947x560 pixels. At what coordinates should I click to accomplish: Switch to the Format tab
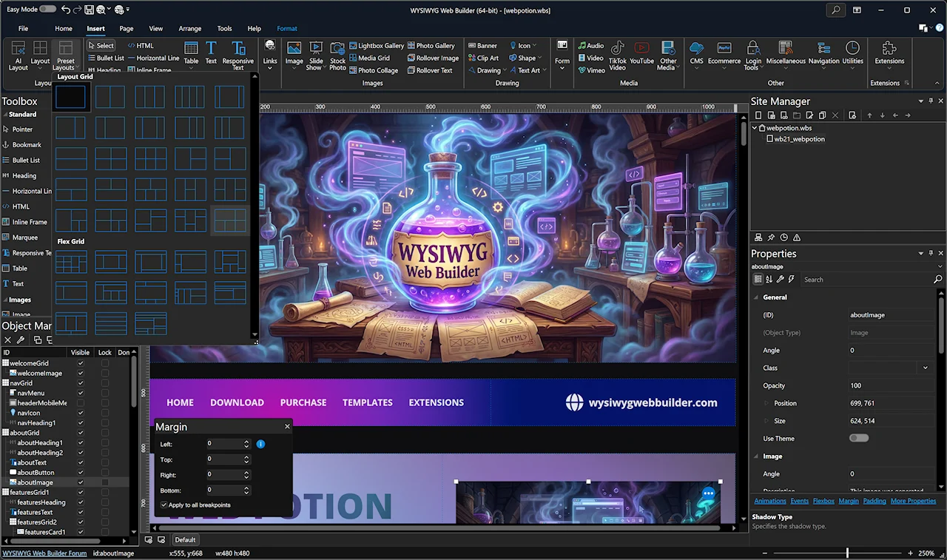coord(287,29)
